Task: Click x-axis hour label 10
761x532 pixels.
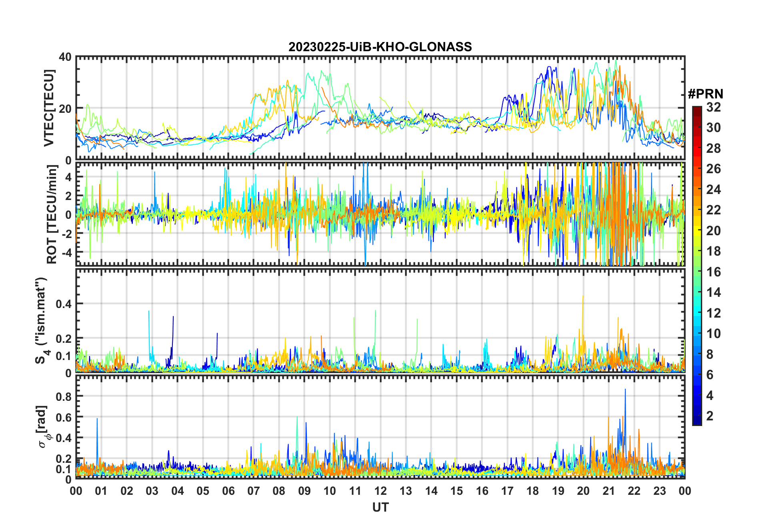Action: (x=330, y=491)
